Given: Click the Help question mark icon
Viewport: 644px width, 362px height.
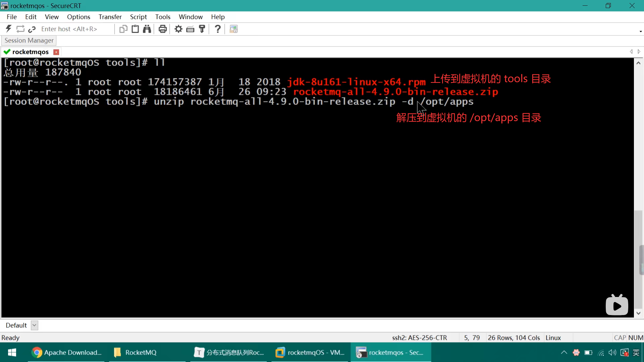Looking at the screenshot, I should (218, 29).
